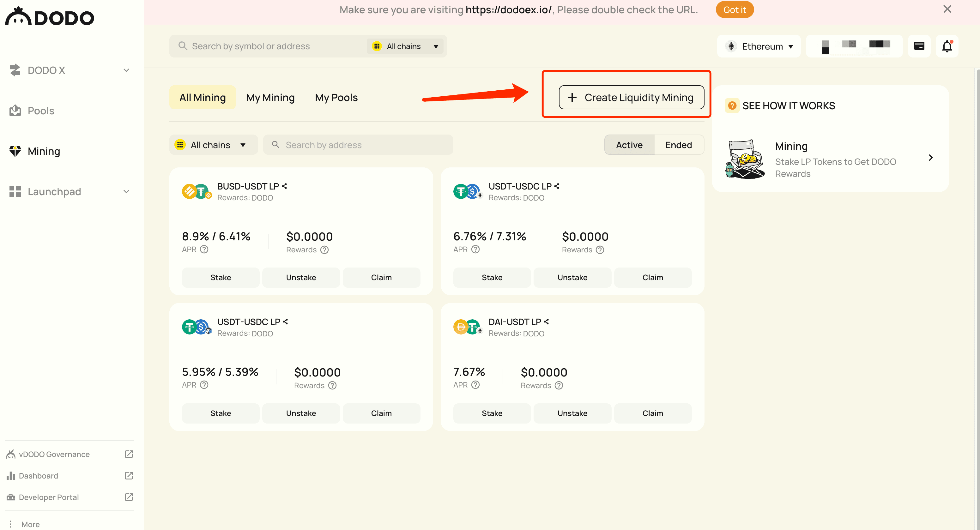Switch filter to Active pools

pos(629,145)
